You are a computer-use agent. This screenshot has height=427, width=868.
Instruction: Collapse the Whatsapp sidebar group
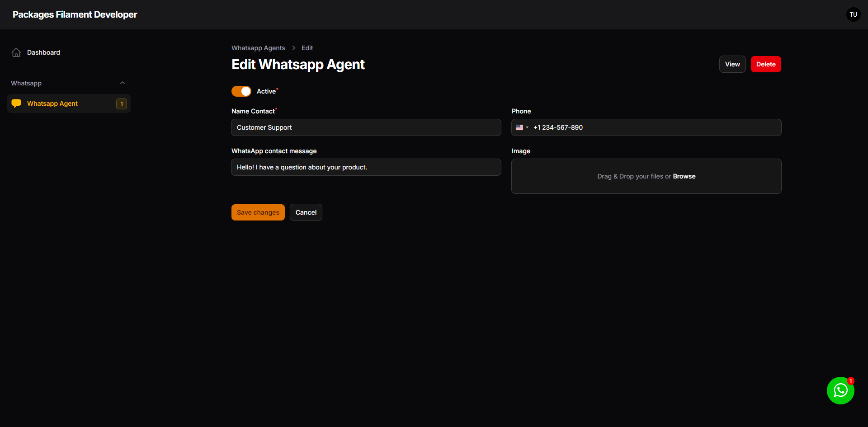point(123,83)
